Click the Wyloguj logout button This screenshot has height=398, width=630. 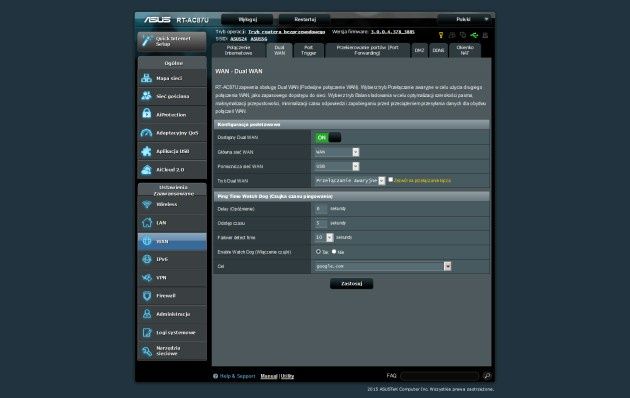(247, 19)
